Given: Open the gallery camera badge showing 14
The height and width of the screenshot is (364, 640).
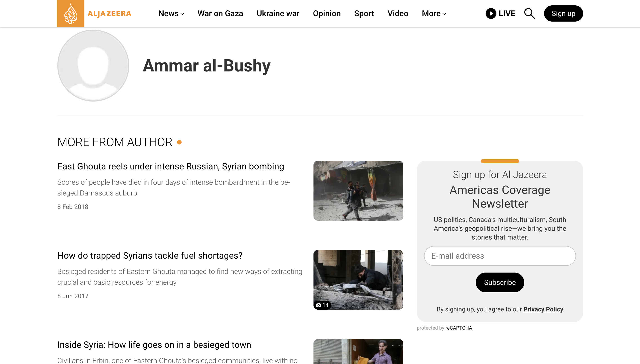Looking at the screenshot, I should (x=322, y=305).
